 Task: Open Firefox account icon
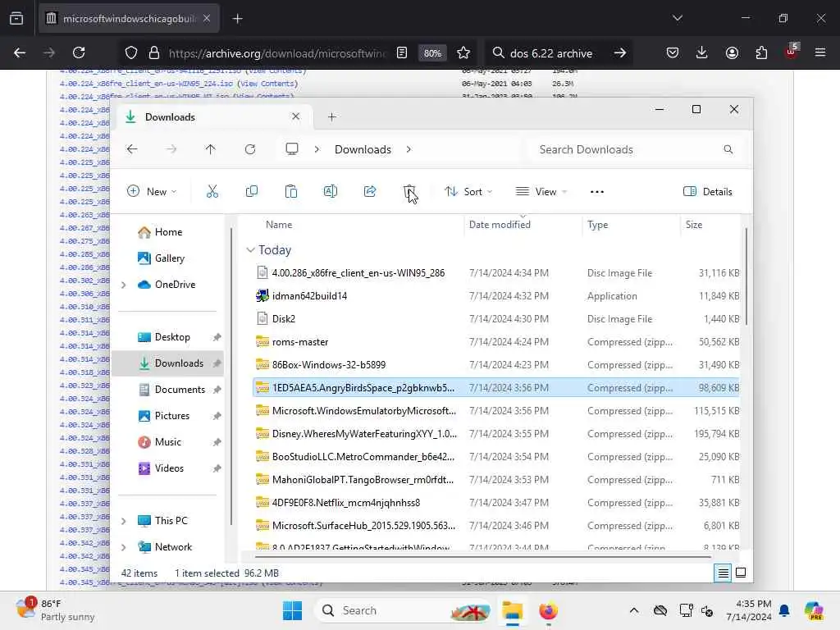click(x=732, y=52)
